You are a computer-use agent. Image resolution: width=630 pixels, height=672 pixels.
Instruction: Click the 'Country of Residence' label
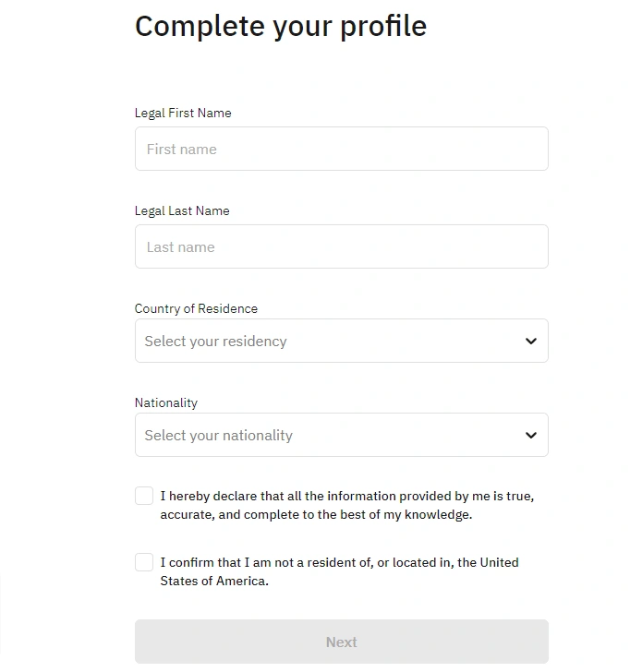click(196, 308)
